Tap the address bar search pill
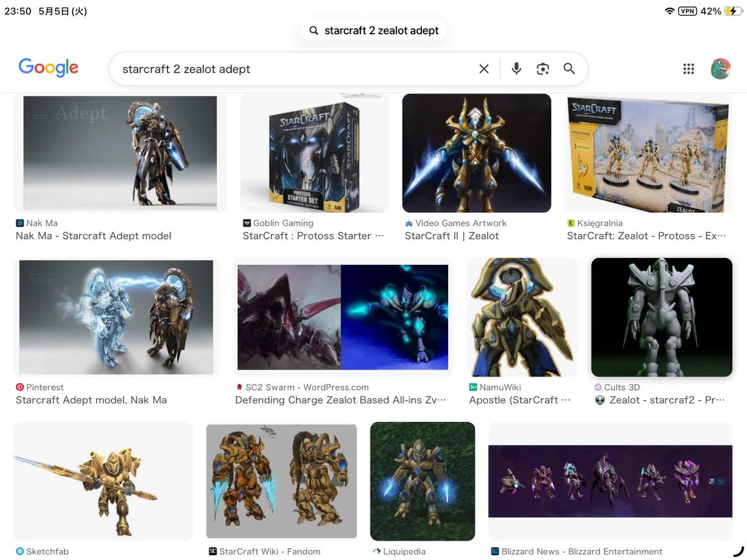The height and width of the screenshot is (560, 747). tap(374, 30)
